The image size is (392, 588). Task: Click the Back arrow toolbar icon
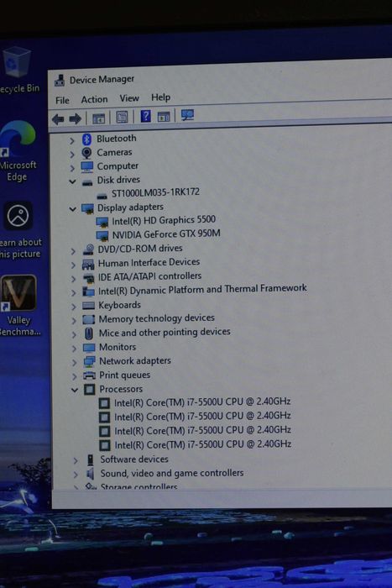coord(58,119)
